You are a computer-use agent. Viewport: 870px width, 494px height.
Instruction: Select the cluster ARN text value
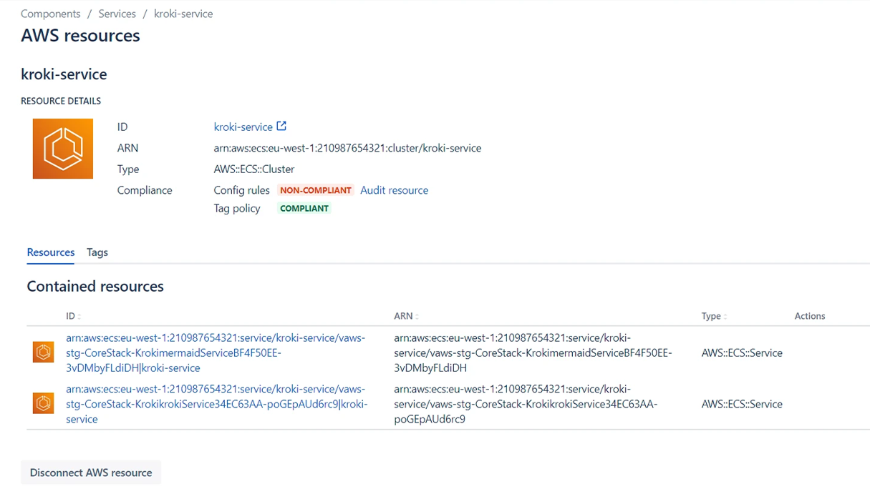coord(347,148)
